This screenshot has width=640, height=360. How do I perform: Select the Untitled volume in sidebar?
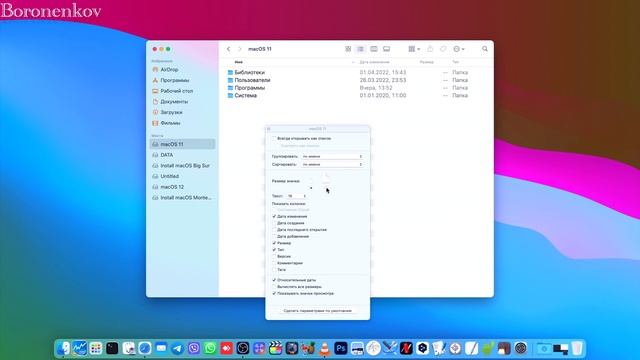(182, 176)
